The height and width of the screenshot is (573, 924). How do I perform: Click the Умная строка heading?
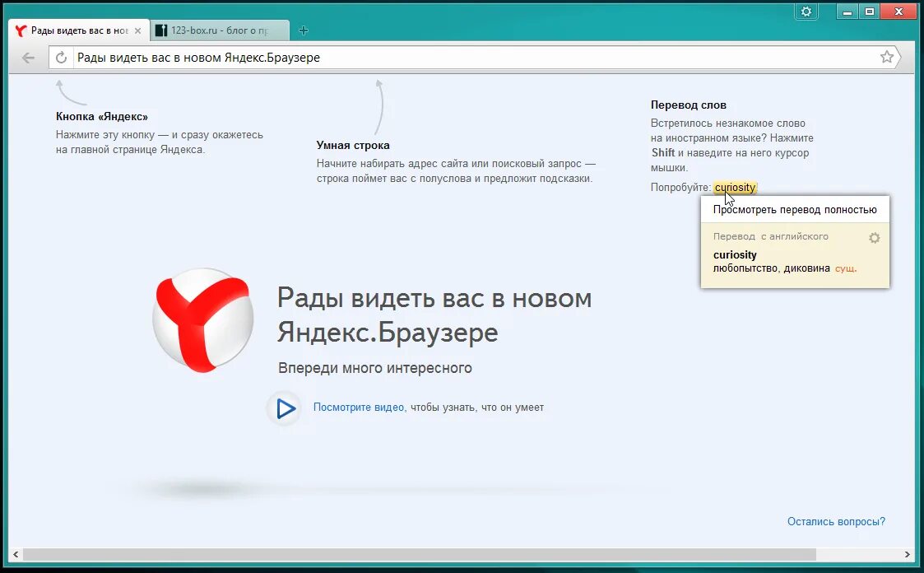tap(353, 145)
